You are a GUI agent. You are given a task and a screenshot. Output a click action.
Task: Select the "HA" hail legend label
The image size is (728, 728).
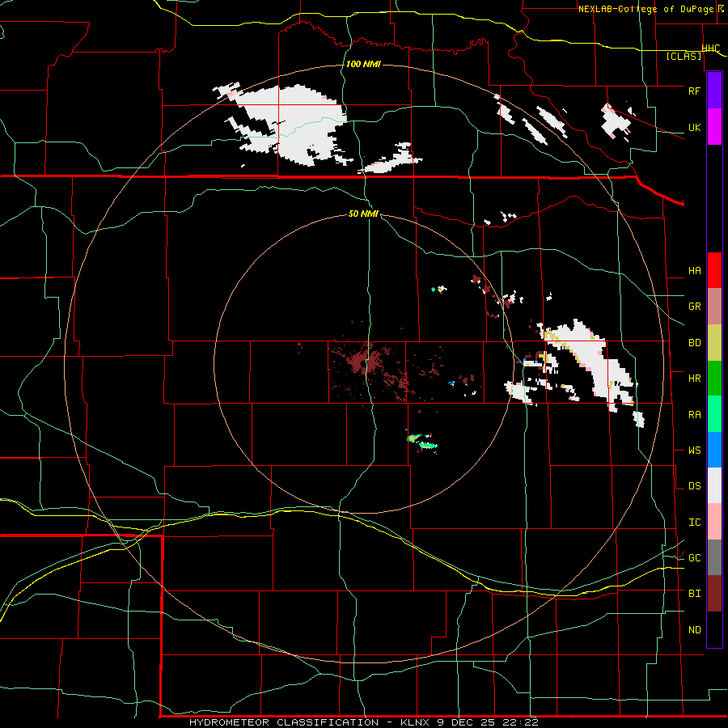tap(694, 271)
